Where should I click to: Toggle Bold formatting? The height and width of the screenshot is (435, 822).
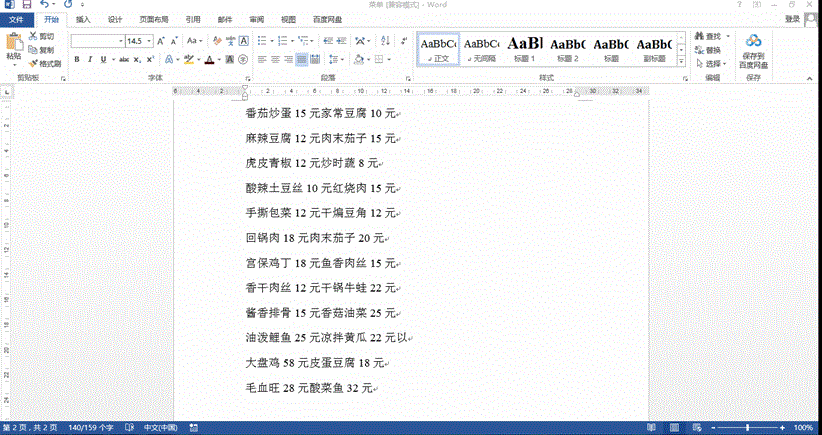click(76, 59)
